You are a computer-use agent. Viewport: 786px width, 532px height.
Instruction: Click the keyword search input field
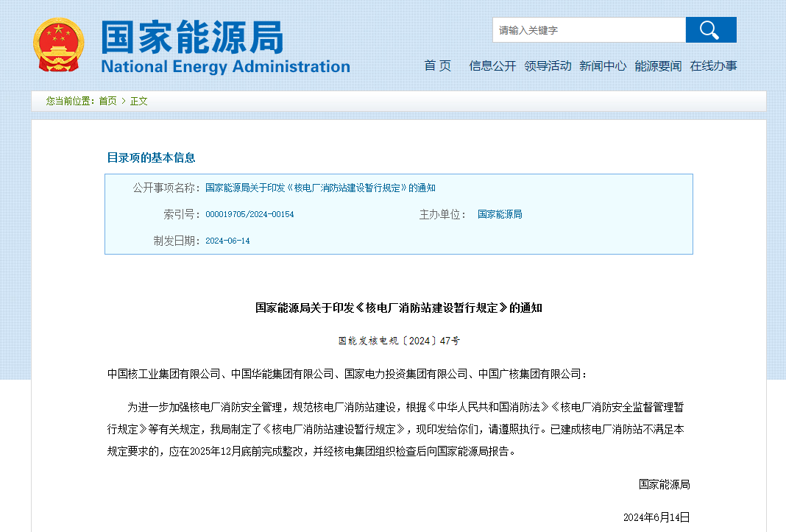pyautogui.click(x=589, y=30)
